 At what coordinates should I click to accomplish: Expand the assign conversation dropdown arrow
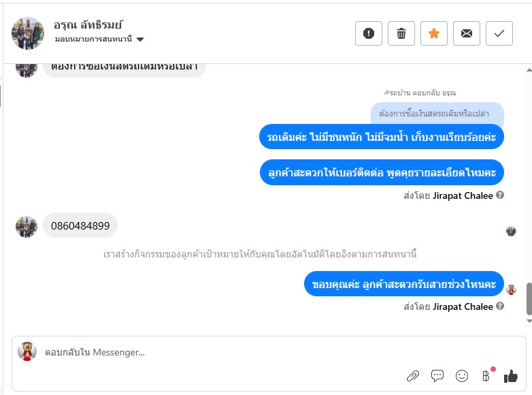139,39
